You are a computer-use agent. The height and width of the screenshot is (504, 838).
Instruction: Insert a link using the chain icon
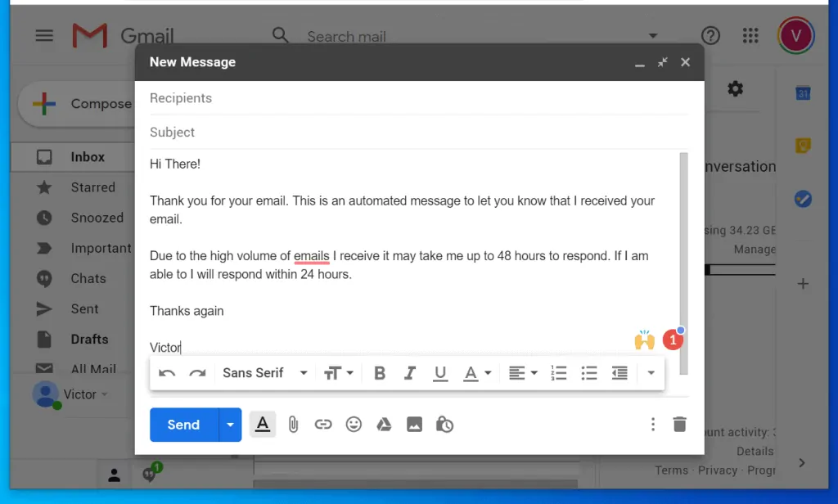click(323, 425)
